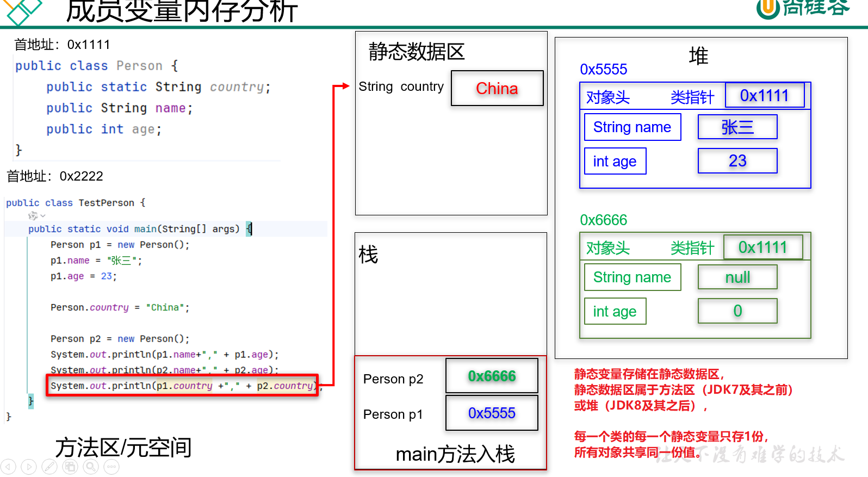The width and height of the screenshot is (868, 477).
Task: Click the line Person p2 = new Person()
Action: coord(120,339)
